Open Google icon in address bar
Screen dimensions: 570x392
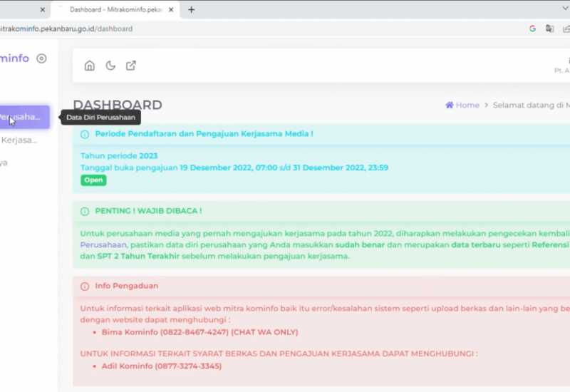[x=532, y=29]
